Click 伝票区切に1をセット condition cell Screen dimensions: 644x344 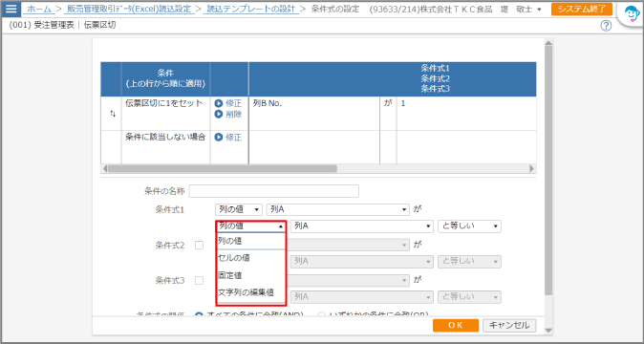[165, 114]
